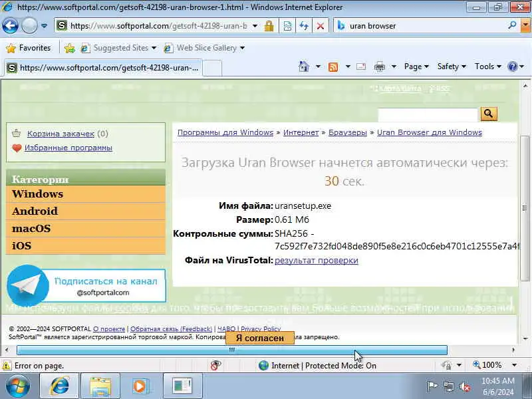Open Избранные программы link
532x399 pixels.
click(x=68, y=148)
